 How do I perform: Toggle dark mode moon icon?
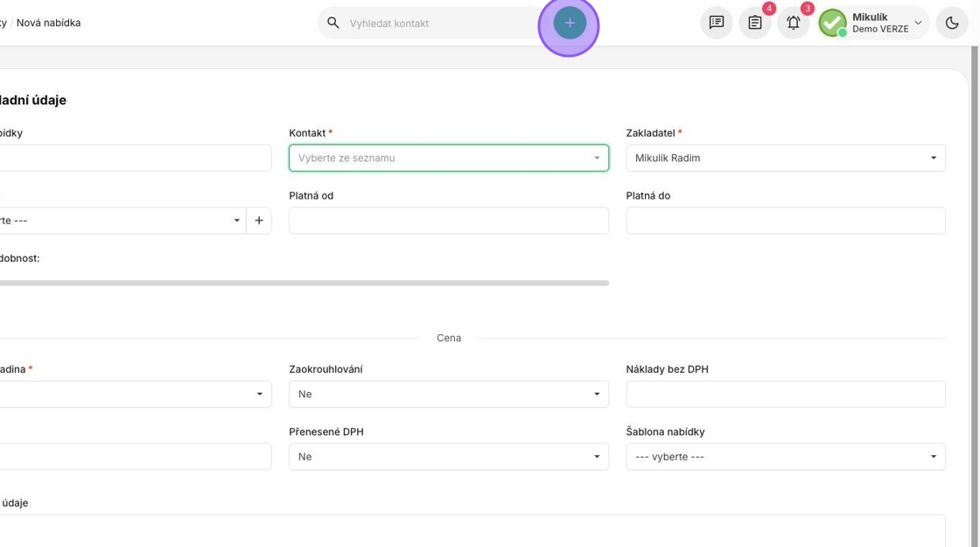click(x=952, y=23)
